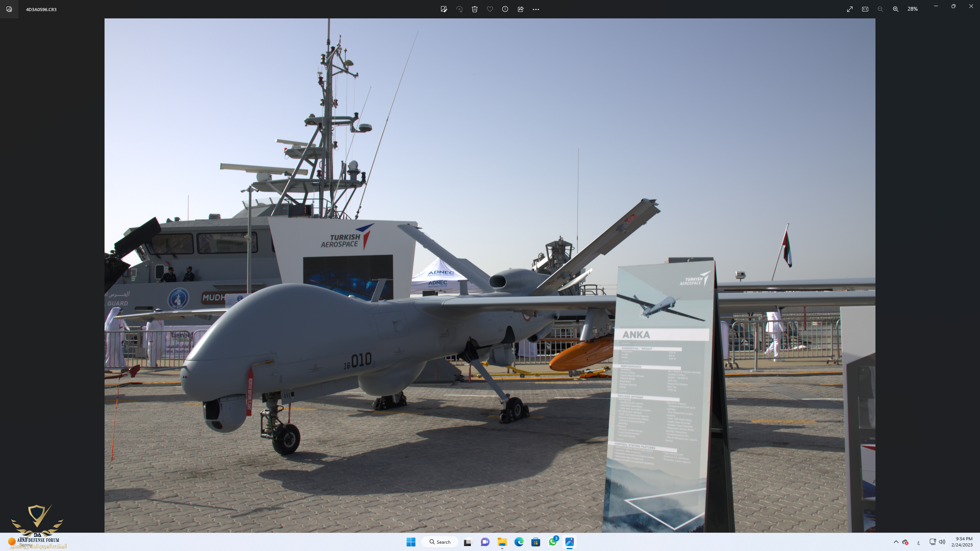Open the Windows Start menu

coord(411,542)
